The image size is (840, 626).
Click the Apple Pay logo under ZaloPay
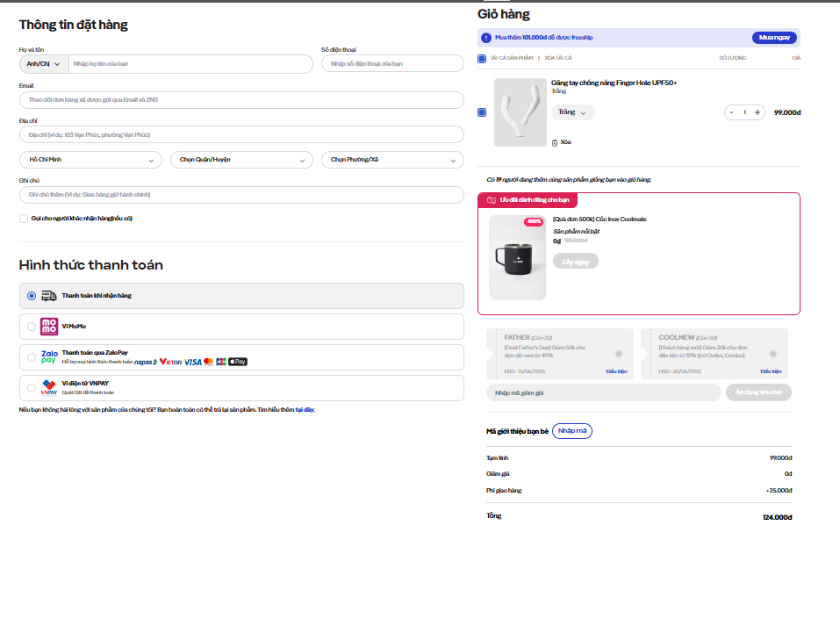coord(238,362)
